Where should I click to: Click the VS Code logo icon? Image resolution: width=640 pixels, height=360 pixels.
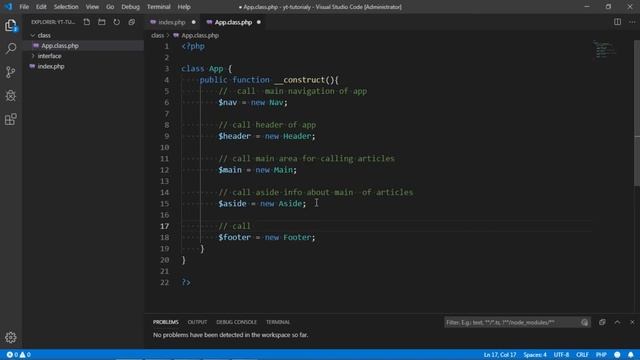tap(8, 7)
